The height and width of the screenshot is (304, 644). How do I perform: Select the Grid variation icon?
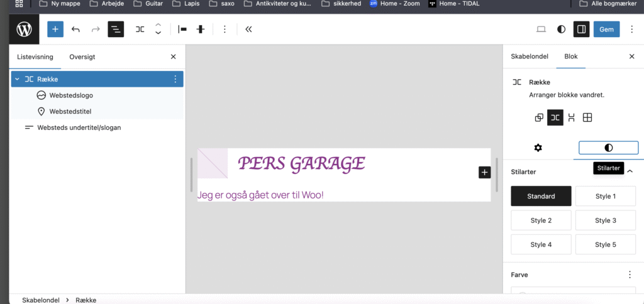(587, 117)
